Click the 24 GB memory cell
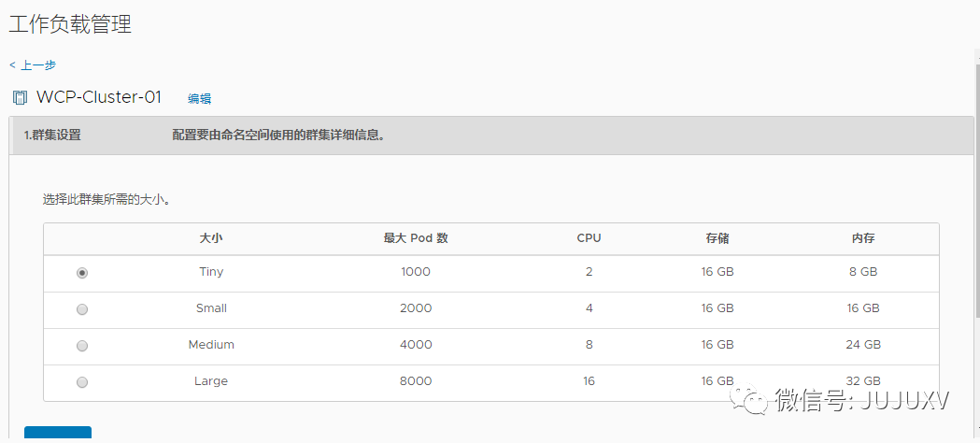 pyautogui.click(x=863, y=345)
